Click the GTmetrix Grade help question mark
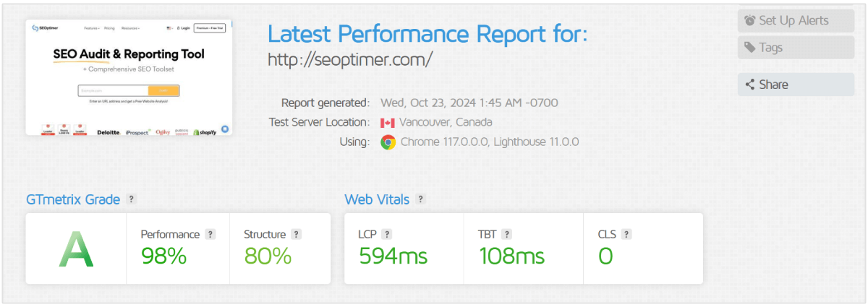This screenshot has width=868, height=307. click(x=131, y=199)
